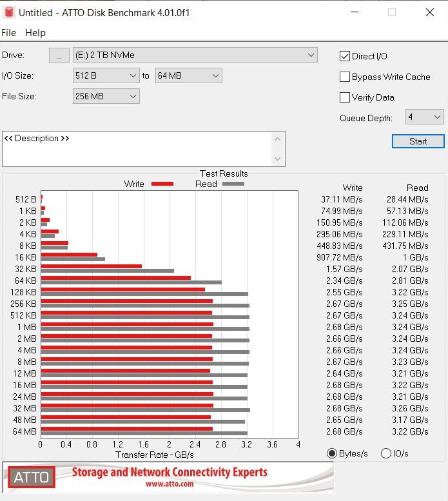Click the gray Read legend swatch
This screenshot has width=448, height=501.
[x=233, y=184]
